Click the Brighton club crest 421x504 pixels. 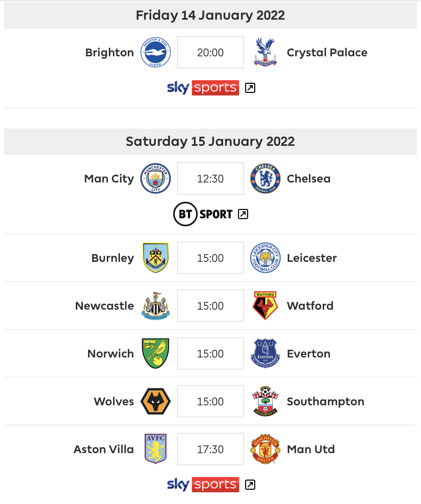(x=156, y=52)
